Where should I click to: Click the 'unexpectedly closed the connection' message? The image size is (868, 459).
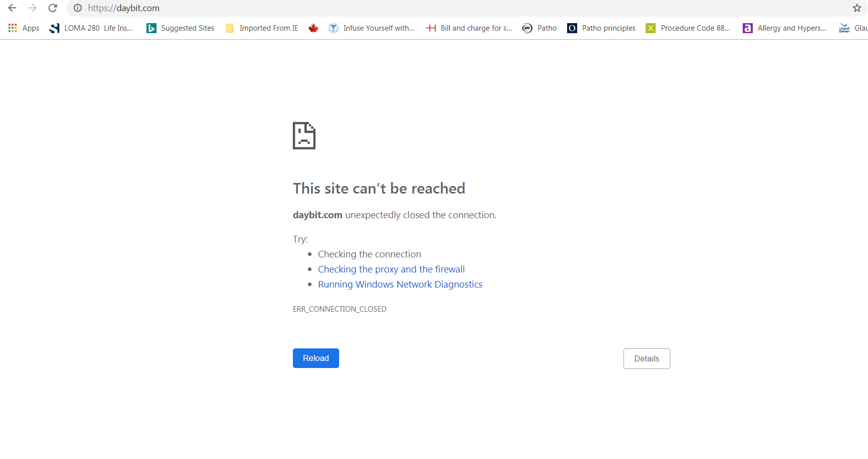tap(421, 215)
